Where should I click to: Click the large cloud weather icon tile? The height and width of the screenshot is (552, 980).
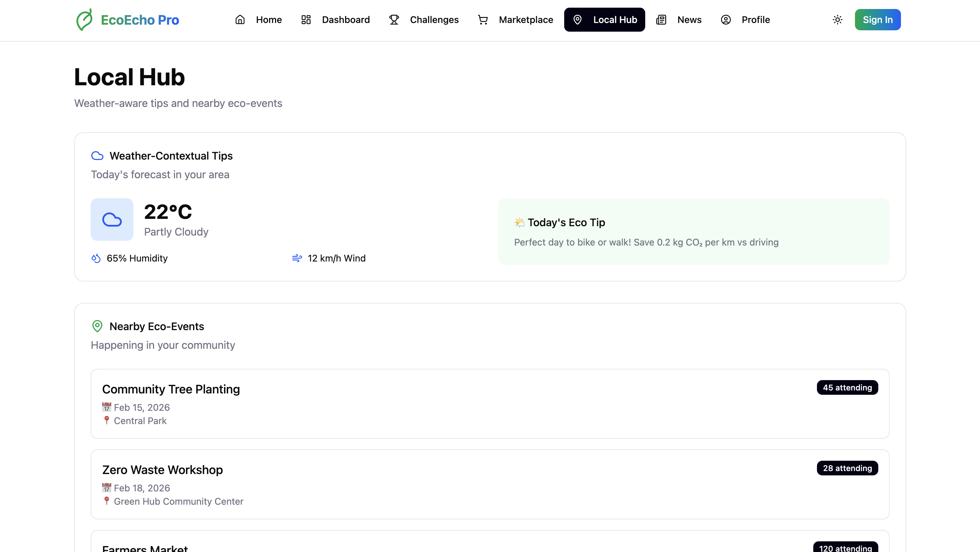[x=112, y=219]
